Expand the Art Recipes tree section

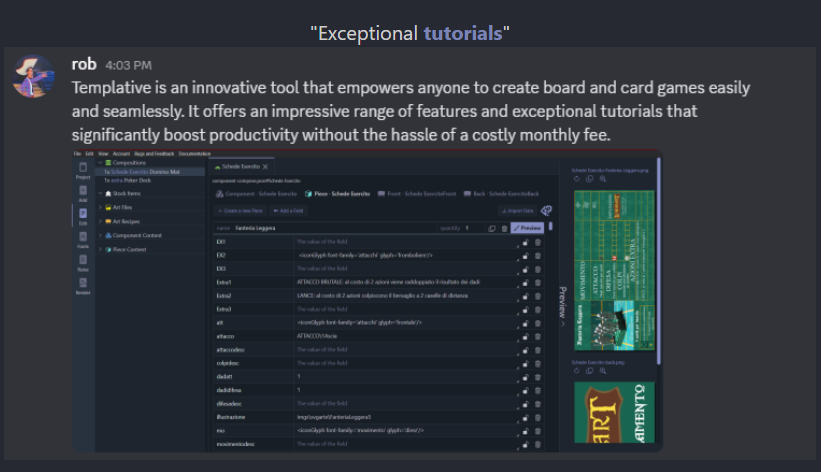[101, 222]
